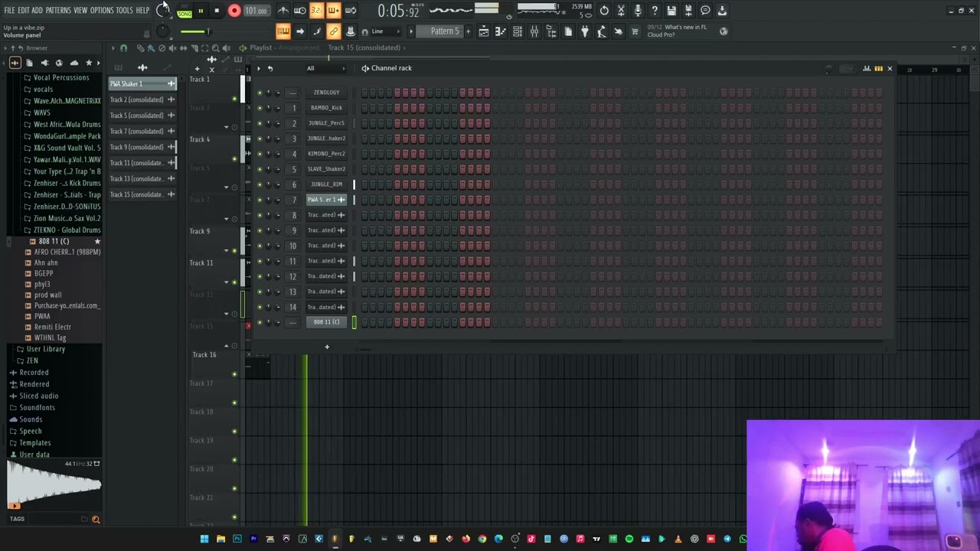The image size is (980, 551).
Task: Expand the Templates folder in browser
Action: (x=35, y=443)
